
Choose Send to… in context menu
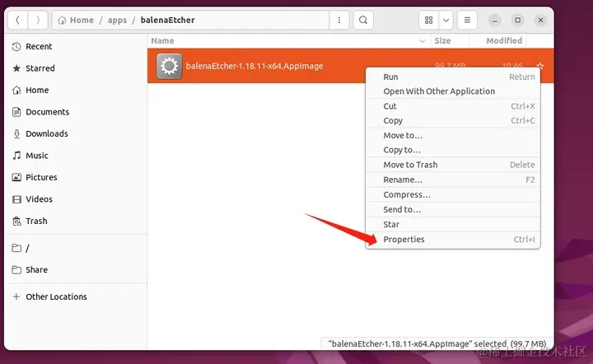pyautogui.click(x=453, y=209)
